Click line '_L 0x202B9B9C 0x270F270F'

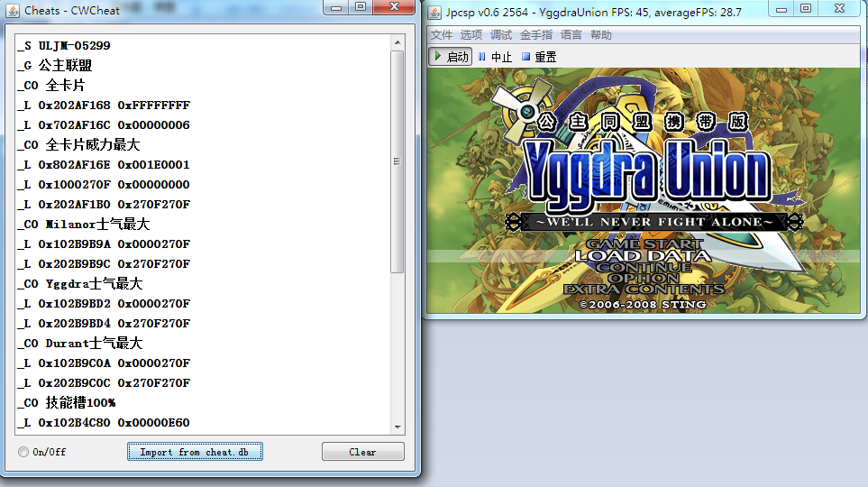coord(104,264)
